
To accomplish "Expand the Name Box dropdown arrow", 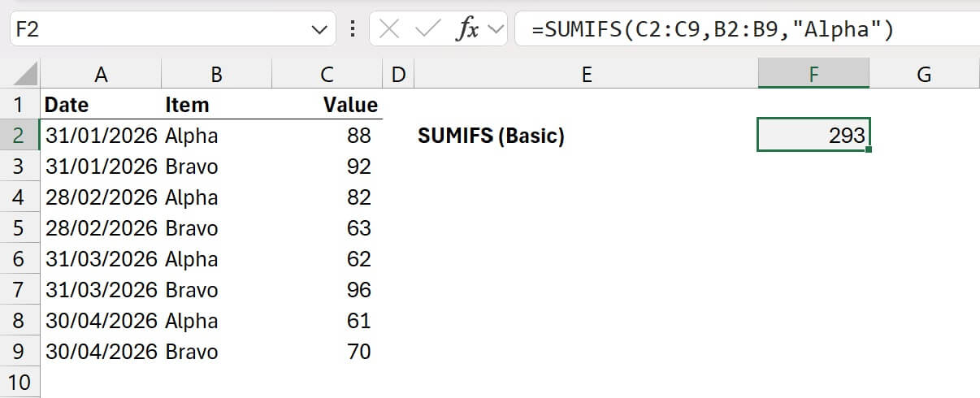I will 318,30.
